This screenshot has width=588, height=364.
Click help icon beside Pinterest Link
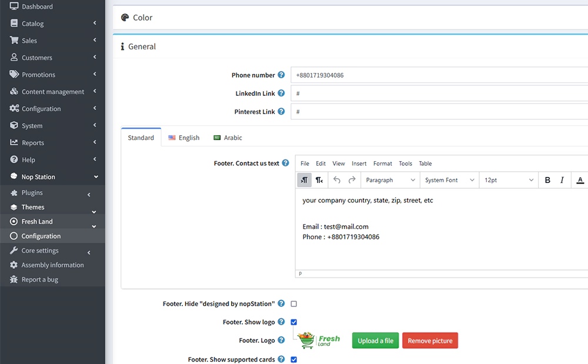click(x=281, y=111)
